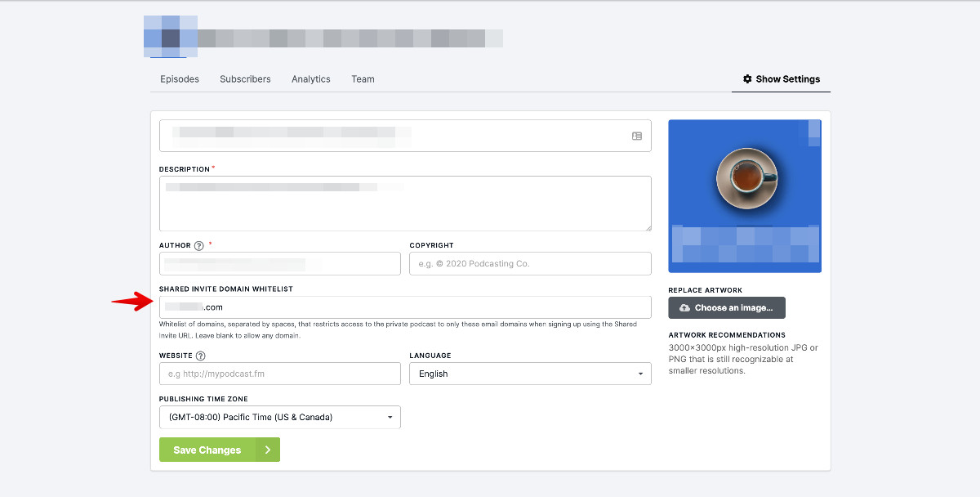Click the Choose an image button
The width and height of the screenshot is (980, 497).
(726, 307)
